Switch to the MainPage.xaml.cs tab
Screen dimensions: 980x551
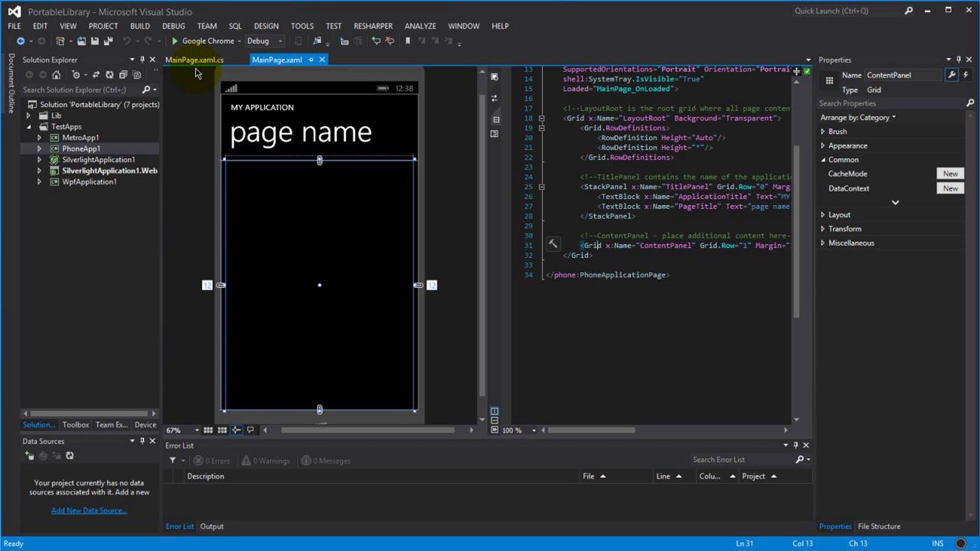point(194,60)
